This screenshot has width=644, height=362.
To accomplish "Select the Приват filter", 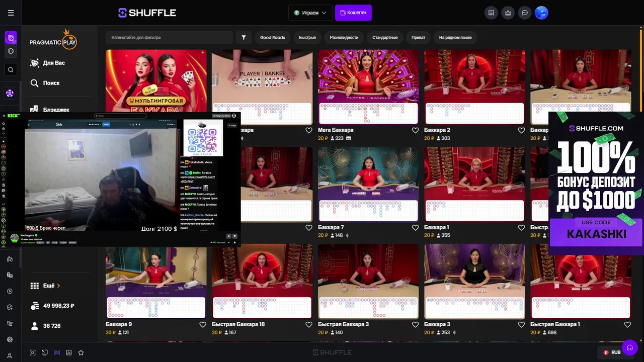I will pos(418,38).
